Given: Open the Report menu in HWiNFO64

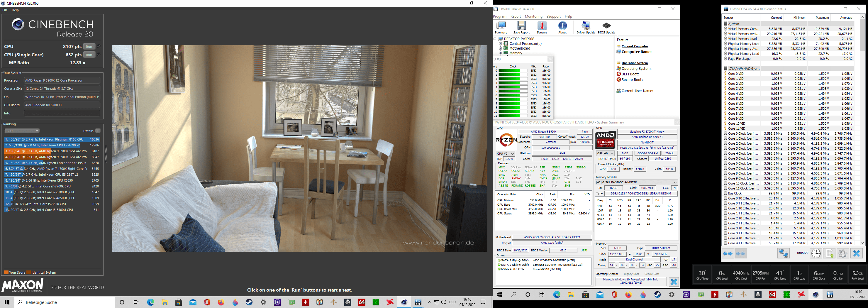Looking at the screenshot, I should coord(516,16).
